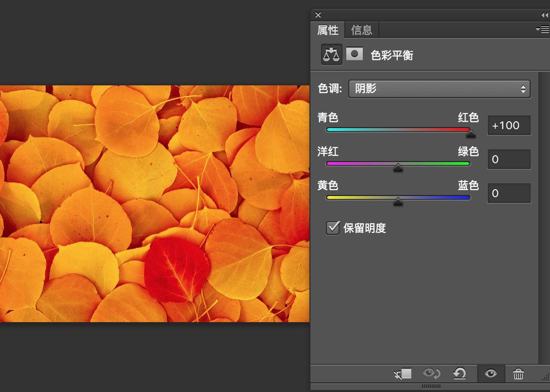Click the 黄色-蓝色 slider handle
The width and height of the screenshot is (550, 392).
[x=398, y=202]
